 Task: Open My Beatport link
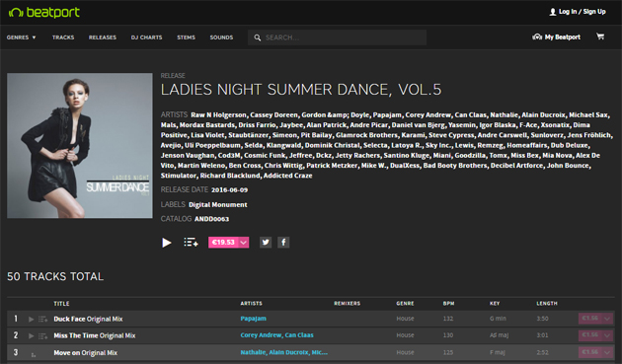coord(562,36)
